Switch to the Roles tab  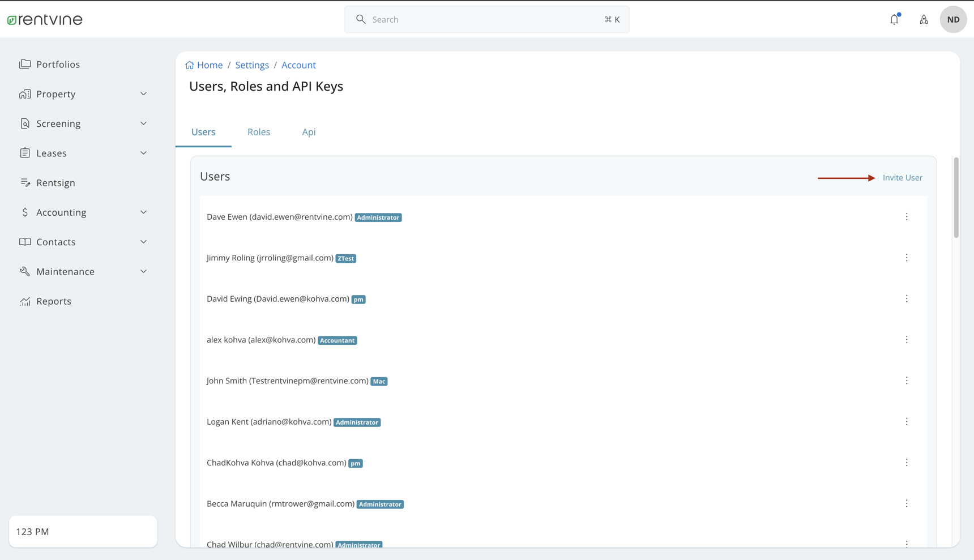259,132
